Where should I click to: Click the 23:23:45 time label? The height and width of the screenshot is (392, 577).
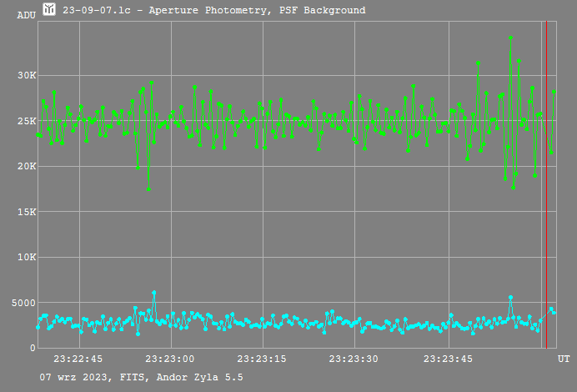[448, 359]
